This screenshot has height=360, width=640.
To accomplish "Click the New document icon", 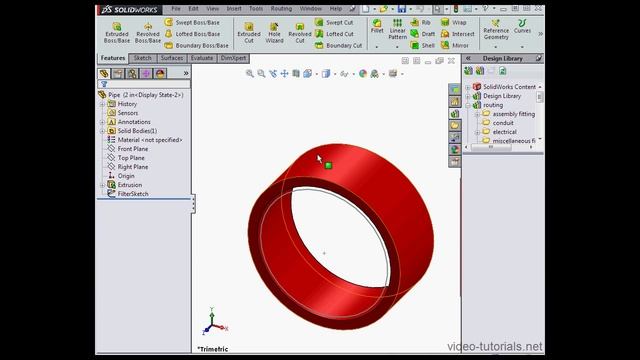I will [366, 9].
